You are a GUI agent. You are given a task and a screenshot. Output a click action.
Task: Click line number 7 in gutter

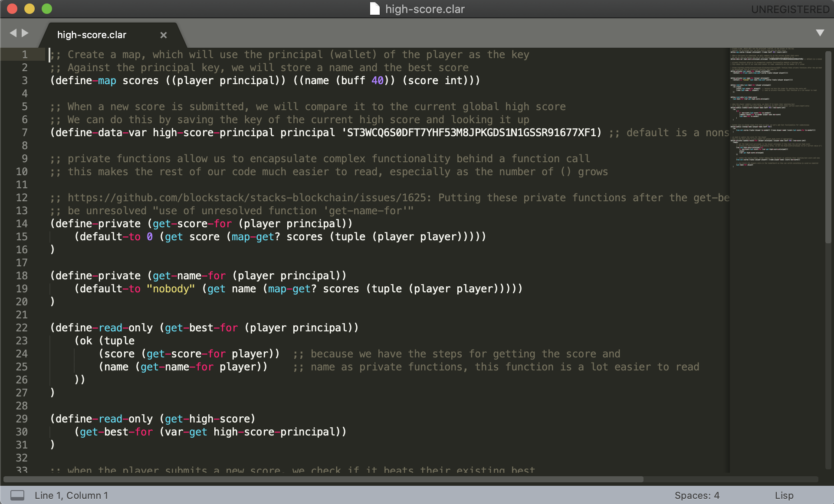pyautogui.click(x=25, y=133)
